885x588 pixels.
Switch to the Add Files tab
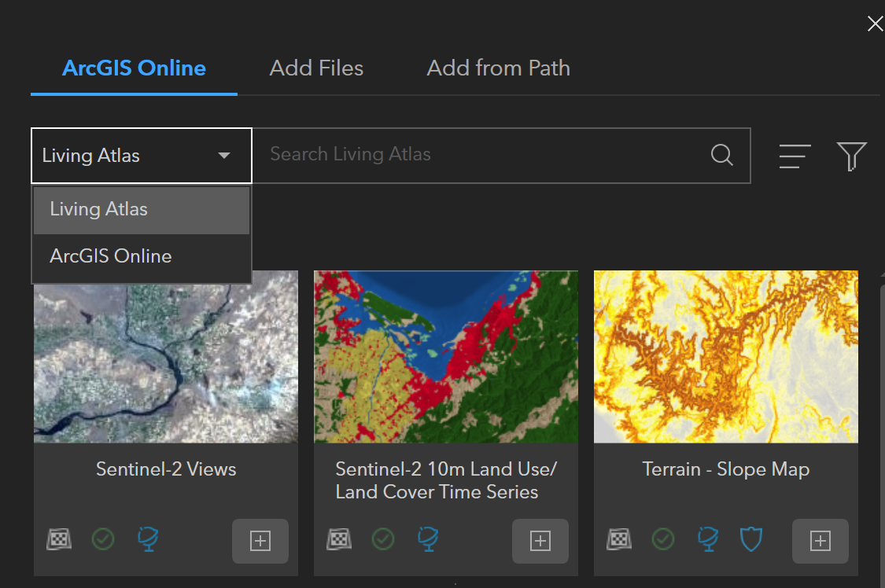coord(316,68)
